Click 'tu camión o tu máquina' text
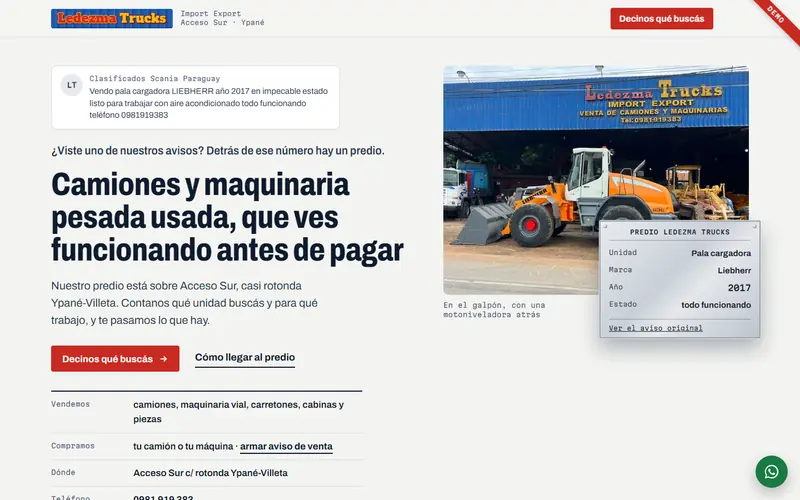This screenshot has height=500, width=800. (183, 446)
